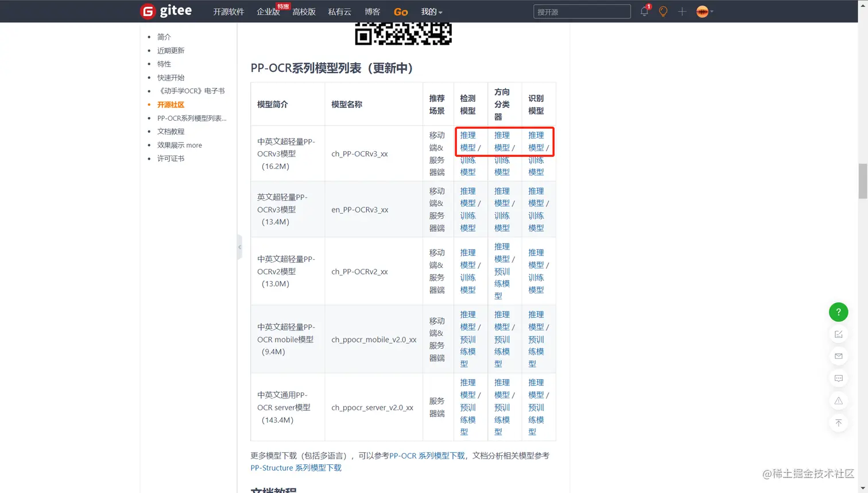Click the 模型简介 column header
Screen dimensions: 868x493
(x=288, y=105)
